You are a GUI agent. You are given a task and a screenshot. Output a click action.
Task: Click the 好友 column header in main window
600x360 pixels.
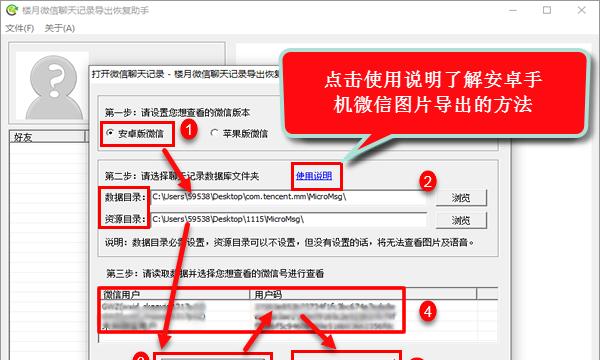47,137
